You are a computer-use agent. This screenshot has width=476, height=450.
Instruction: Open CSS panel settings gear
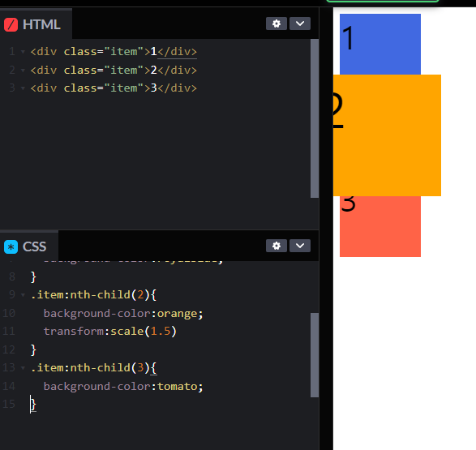[x=277, y=246]
